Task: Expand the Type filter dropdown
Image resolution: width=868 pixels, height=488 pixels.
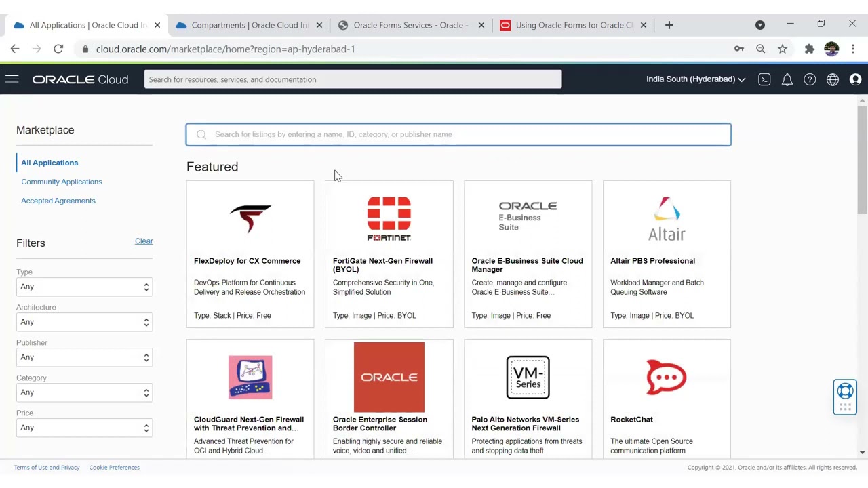Action: [84, 287]
